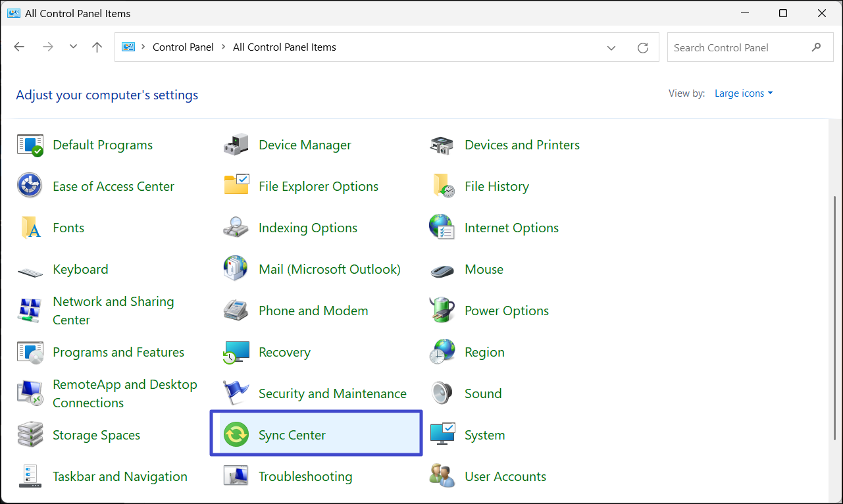Select All Control Panel Items breadcrumb

[284, 47]
